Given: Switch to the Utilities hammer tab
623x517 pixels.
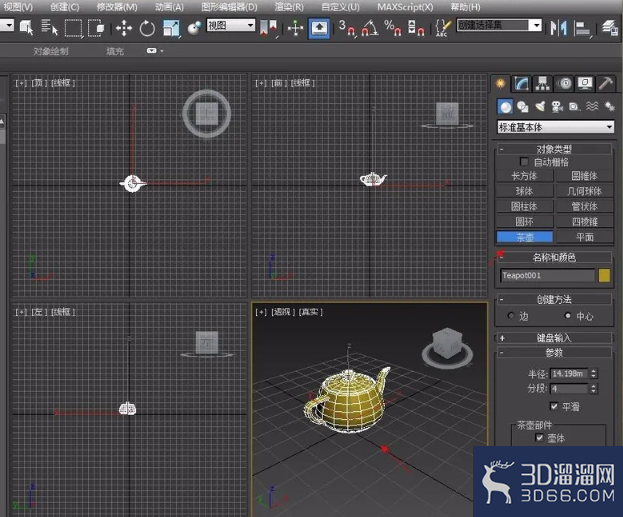Looking at the screenshot, I should pos(606,83).
